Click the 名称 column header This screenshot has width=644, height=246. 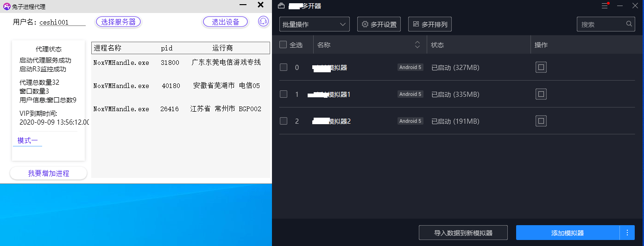[324, 45]
